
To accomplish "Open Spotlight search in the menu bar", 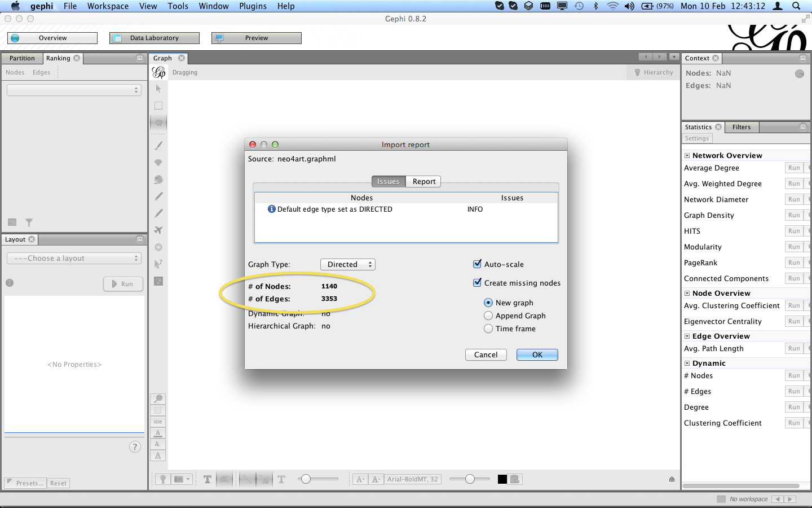I will point(796,6).
